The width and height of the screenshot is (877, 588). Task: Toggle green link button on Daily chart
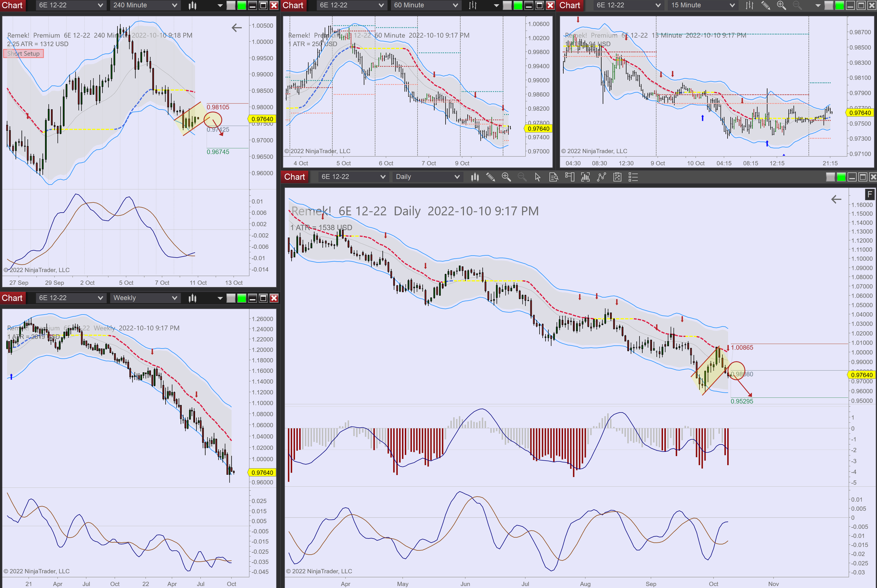coord(841,177)
